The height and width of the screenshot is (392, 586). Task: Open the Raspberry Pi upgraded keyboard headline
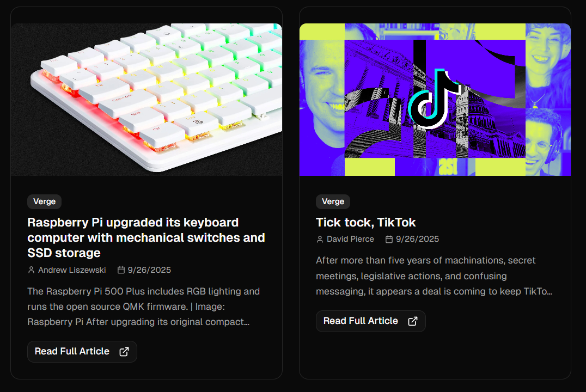pyautogui.click(x=146, y=238)
